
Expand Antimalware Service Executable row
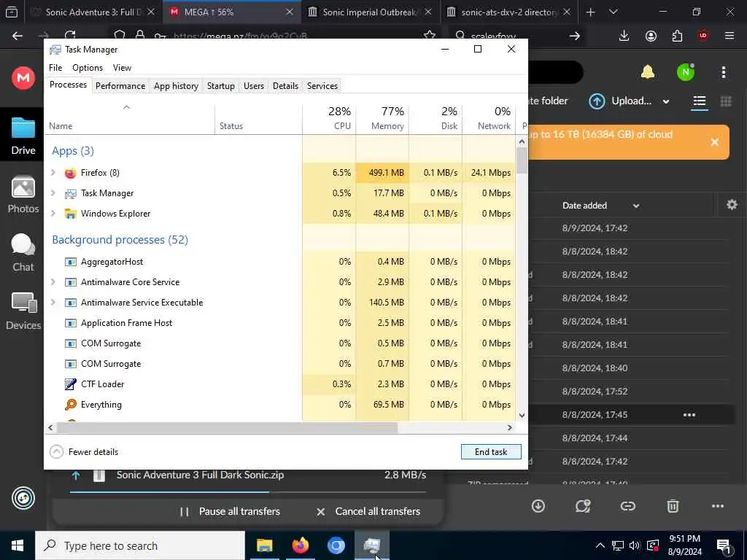53,303
